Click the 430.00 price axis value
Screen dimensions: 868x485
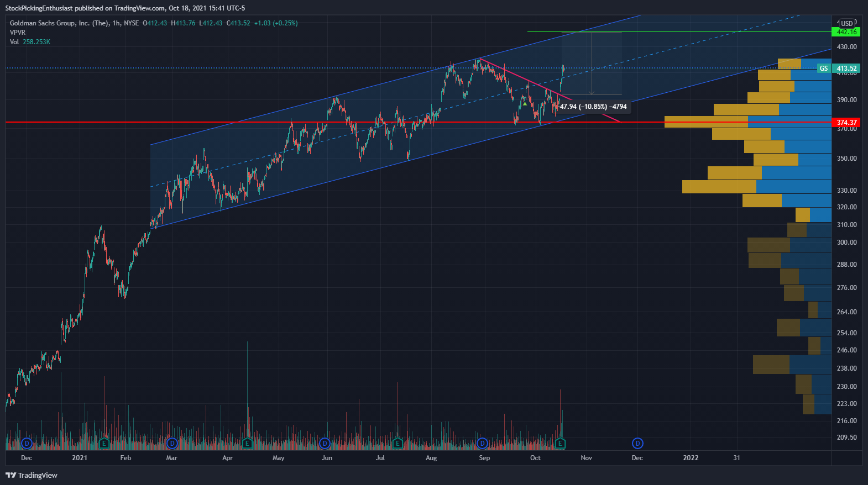[x=846, y=47]
